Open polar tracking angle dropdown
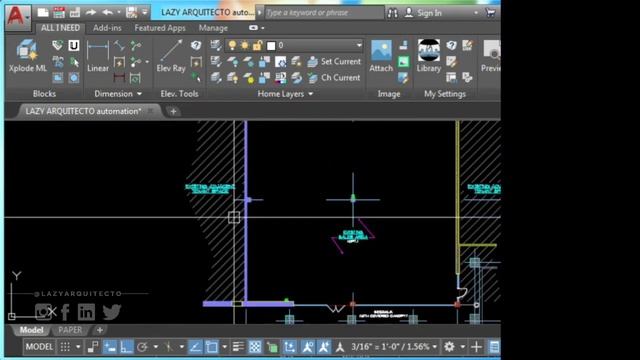 coord(156,347)
